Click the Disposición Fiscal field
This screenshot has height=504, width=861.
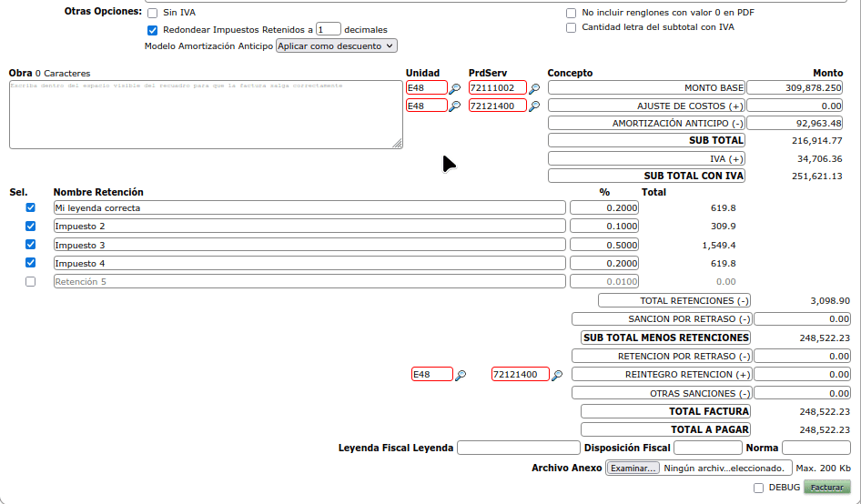(708, 448)
